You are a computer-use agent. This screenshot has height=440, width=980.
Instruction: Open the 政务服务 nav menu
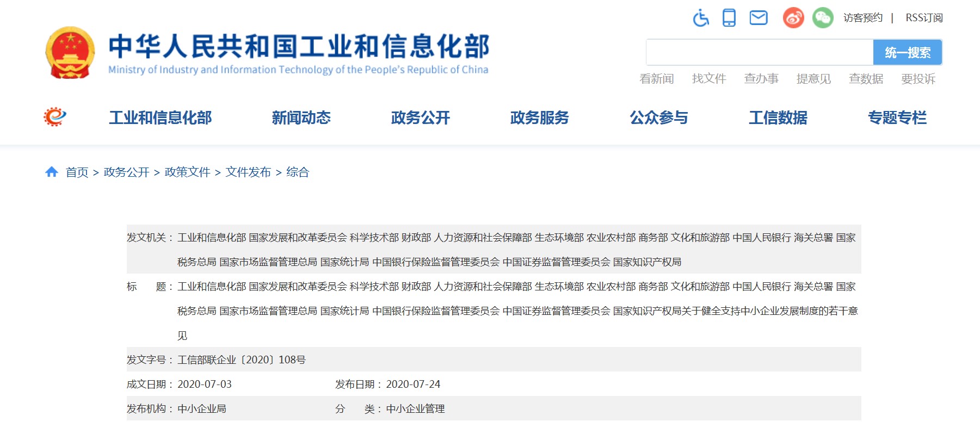tap(540, 117)
